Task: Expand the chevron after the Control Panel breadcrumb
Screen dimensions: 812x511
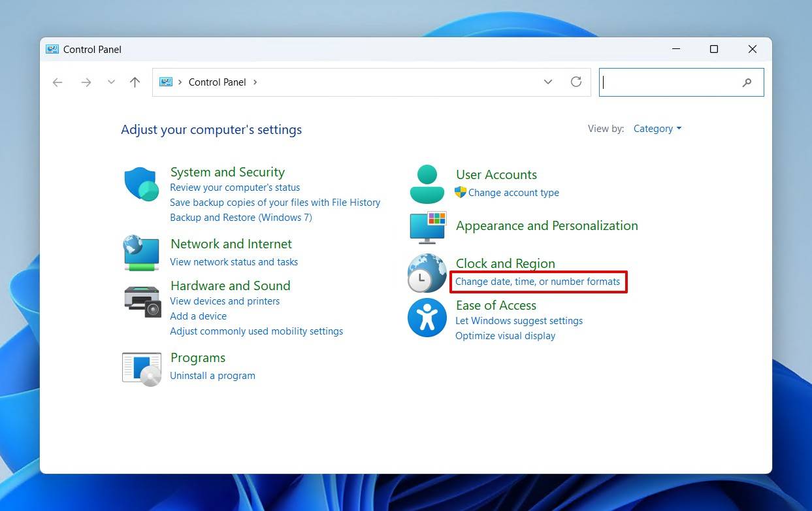Action: coord(255,82)
